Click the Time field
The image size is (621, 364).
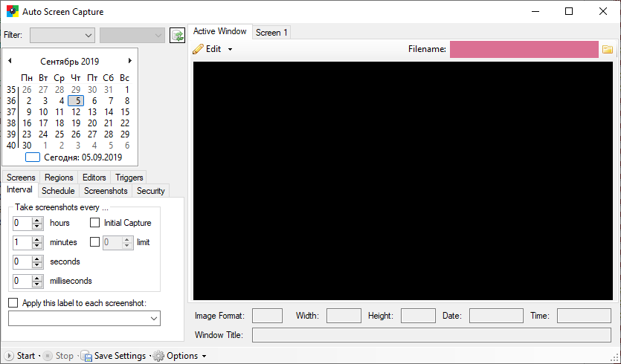pyautogui.click(x=584, y=316)
